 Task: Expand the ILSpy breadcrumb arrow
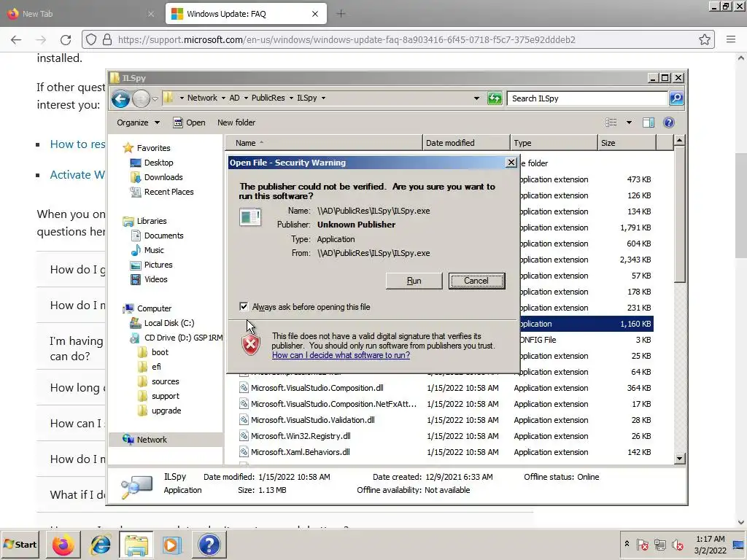click(x=323, y=98)
